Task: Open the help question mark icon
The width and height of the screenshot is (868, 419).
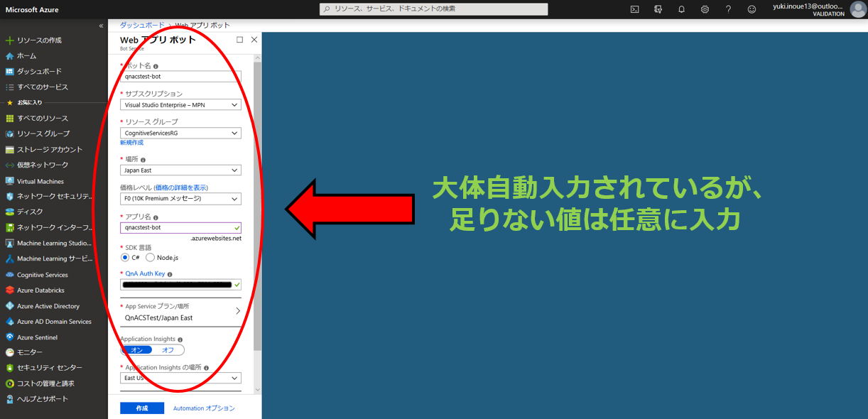Action: click(x=728, y=9)
